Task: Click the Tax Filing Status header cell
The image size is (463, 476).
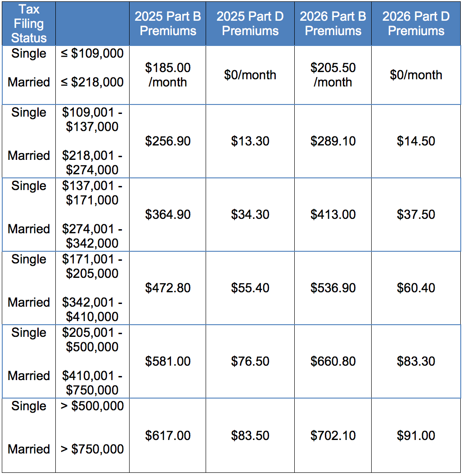Action: point(29,23)
